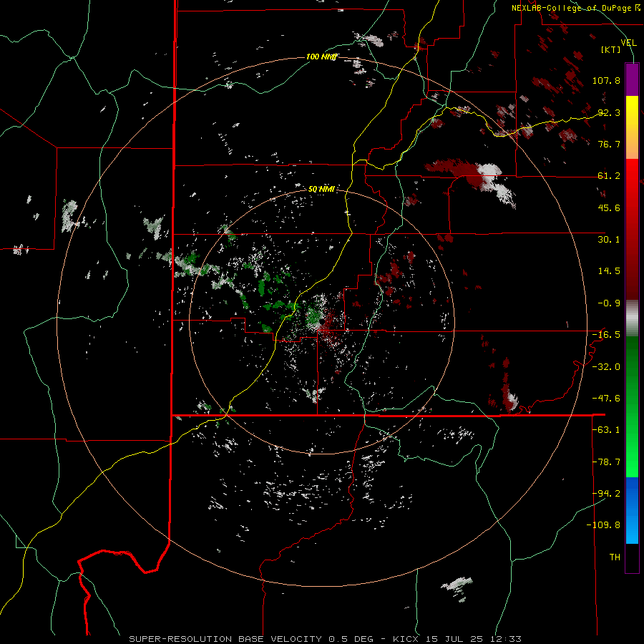The image size is (644, 644).
Task: Click the 100 NMI range ring label
Action: click(x=321, y=57)
